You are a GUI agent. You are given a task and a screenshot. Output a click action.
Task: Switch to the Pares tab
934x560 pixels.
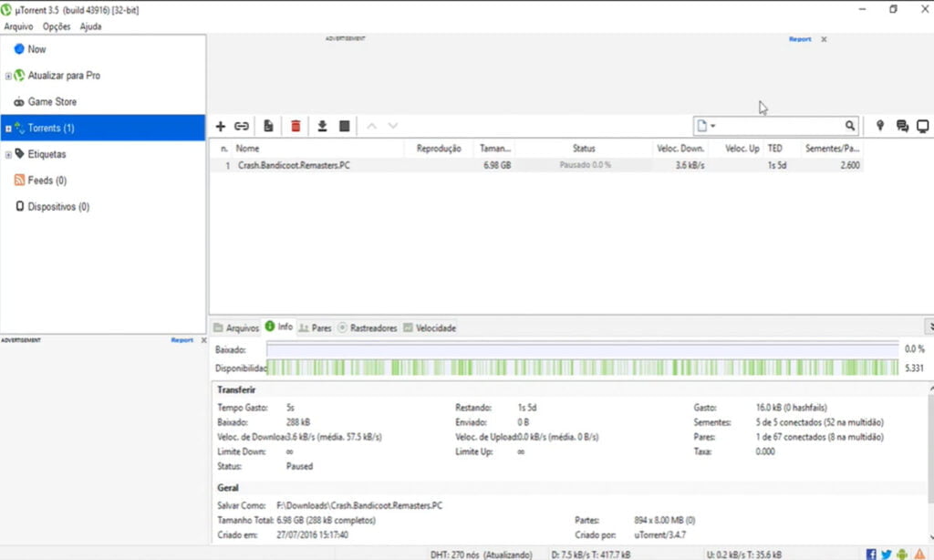pyautogui.click(x=315, y=327)
